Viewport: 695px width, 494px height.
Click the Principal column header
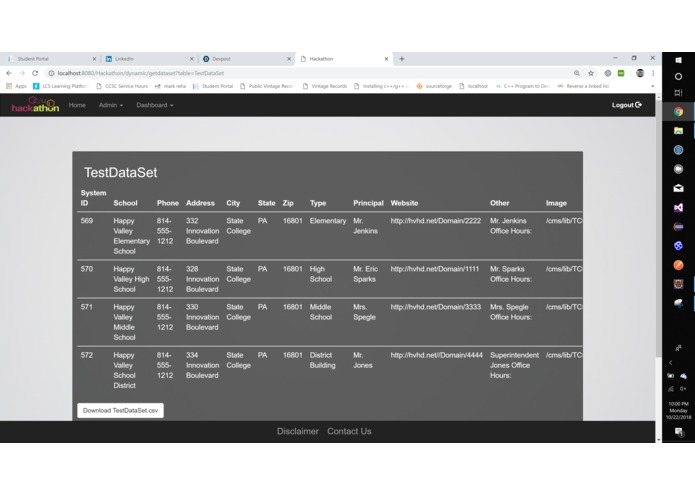tap(368, 203)
